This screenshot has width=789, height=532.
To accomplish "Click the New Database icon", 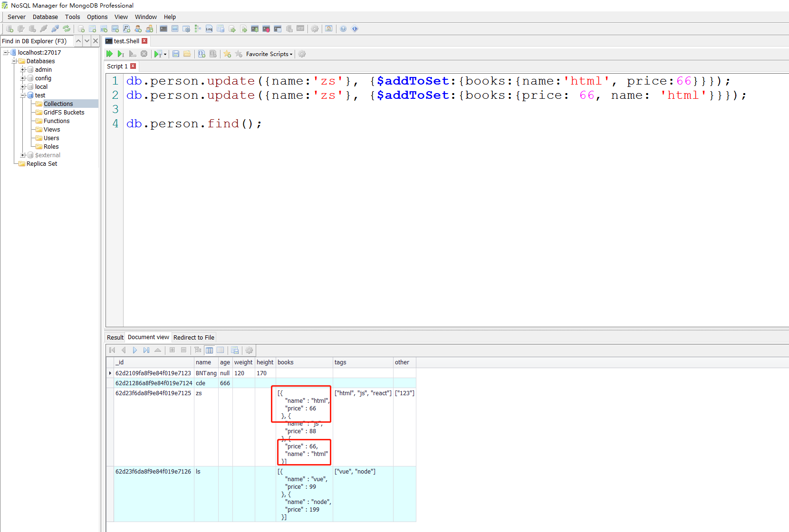I will [81, 29].
